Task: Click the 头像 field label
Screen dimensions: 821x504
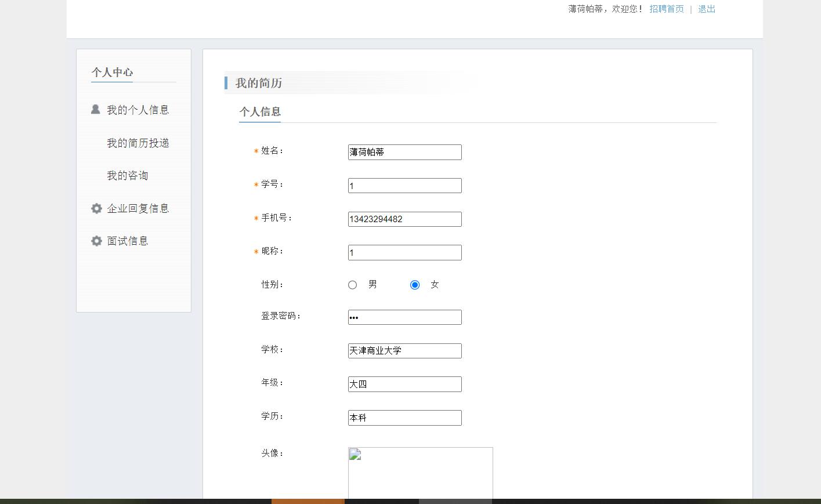Action: click(x=272, y=453)
